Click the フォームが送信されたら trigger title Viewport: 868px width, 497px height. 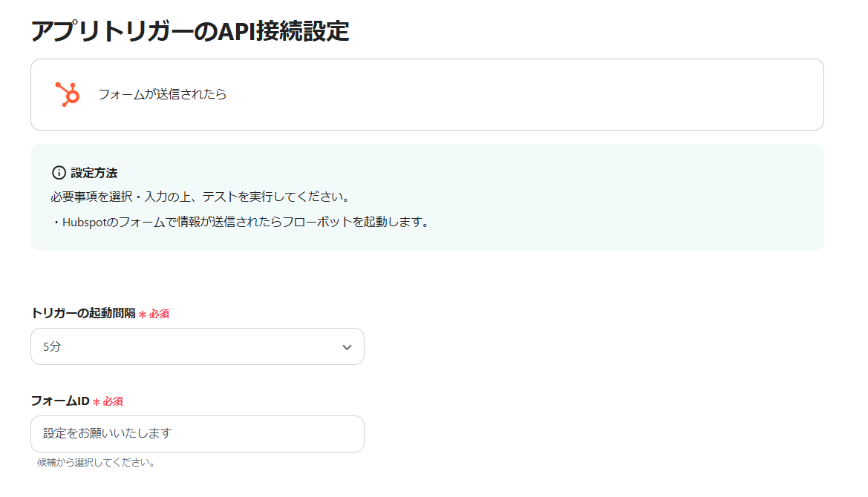[x=162, y=94]
